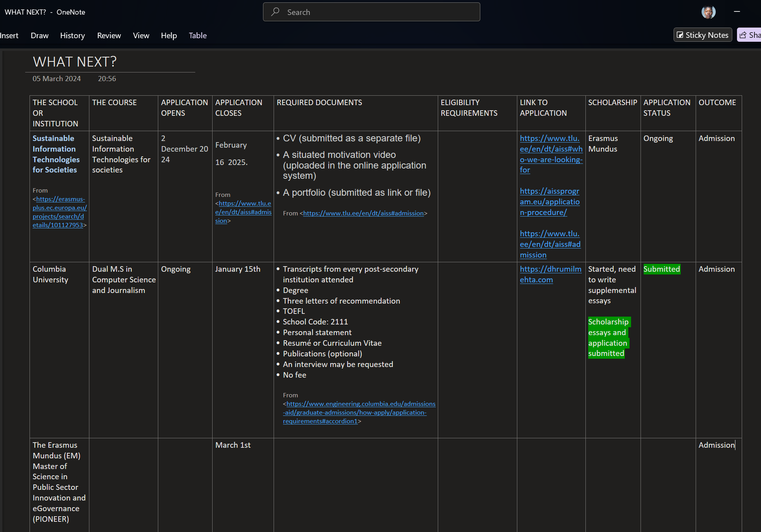
Task: Click Admission outcome in the PIONEER row
Action: coord(717,445)
